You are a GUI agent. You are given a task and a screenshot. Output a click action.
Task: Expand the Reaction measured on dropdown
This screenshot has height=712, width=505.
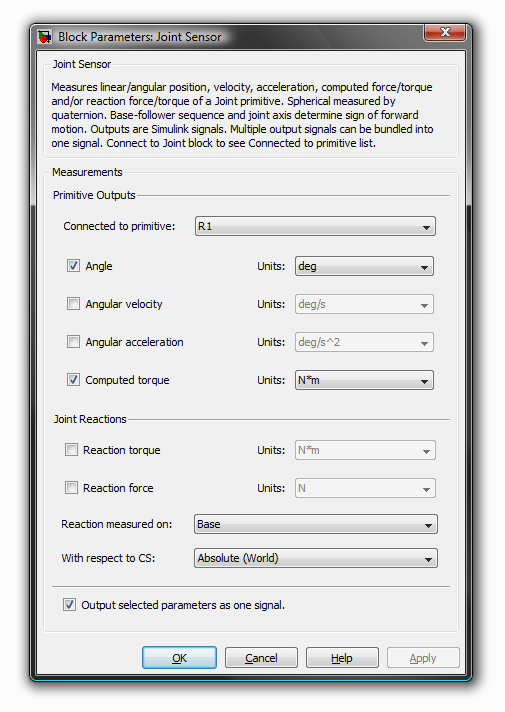tap(316, 524)
